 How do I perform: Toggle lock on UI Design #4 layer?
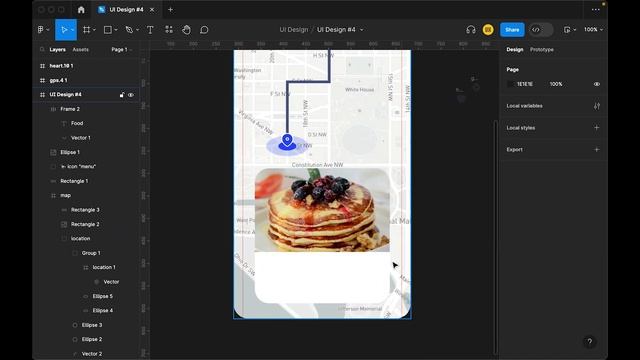122,95
